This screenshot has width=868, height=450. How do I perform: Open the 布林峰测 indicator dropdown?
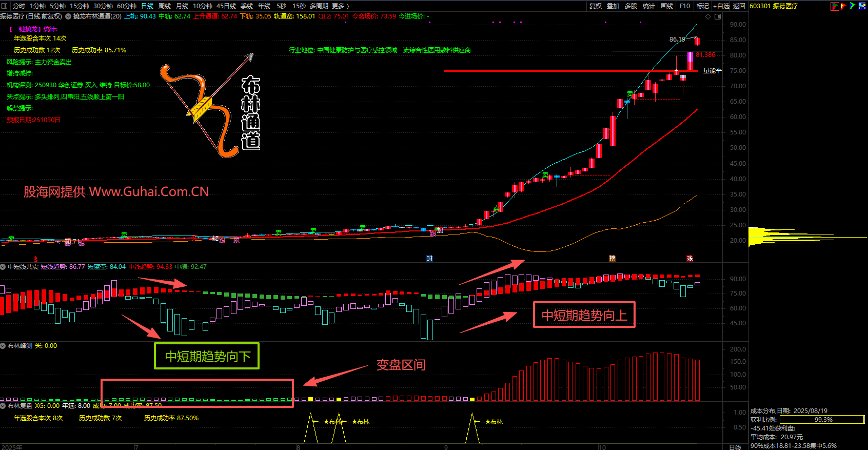(3, 346)
